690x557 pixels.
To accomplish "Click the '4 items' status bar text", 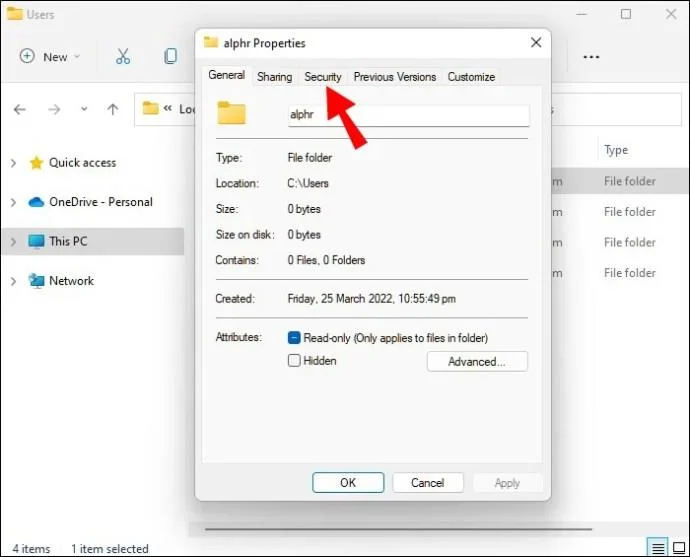I will click(x=31, y=549).
